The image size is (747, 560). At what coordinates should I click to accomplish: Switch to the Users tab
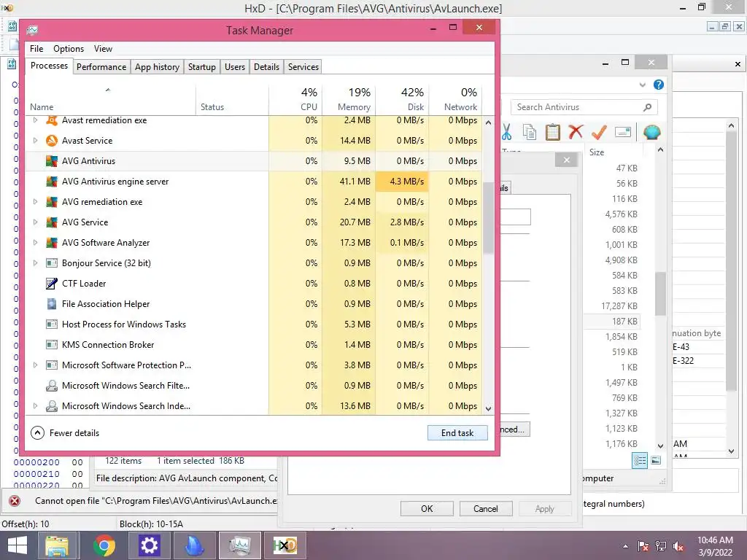pos(235,66)
